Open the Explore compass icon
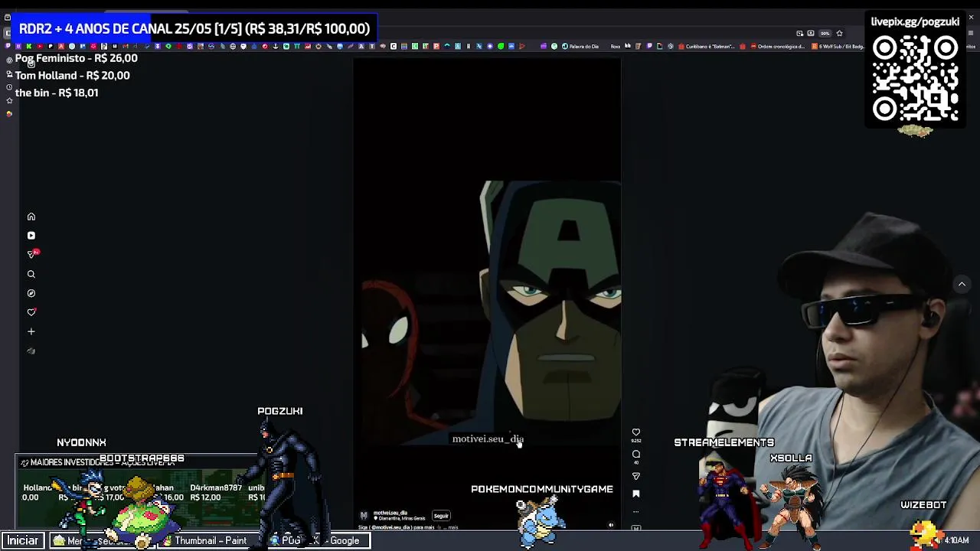This screenshot has height=551, width=980. click(31, 293)
